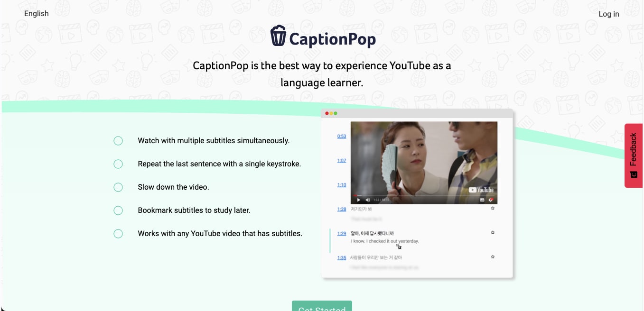The image size is (644, 311).
Task: Click the 1:35 subtitle timestamp
Action: coord(342,258)
